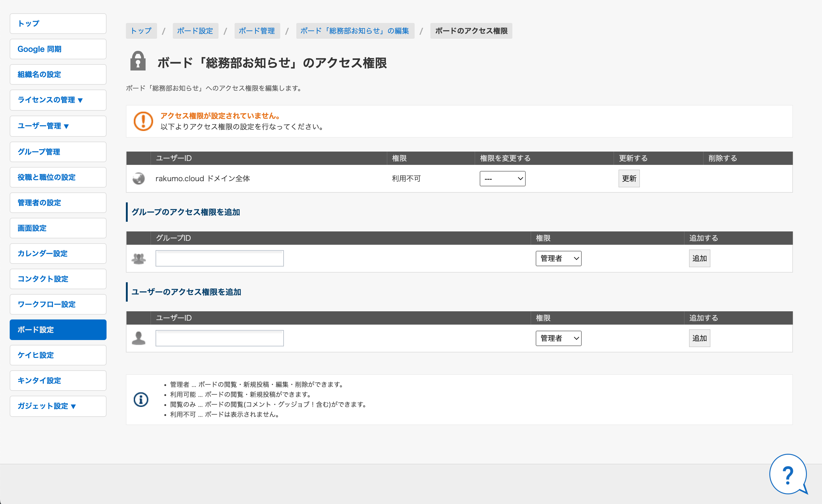Open 役職と職位の設定 in the sidebar
Image resolution: width=822 pixels, height=504 pixels.
(58, 177)
